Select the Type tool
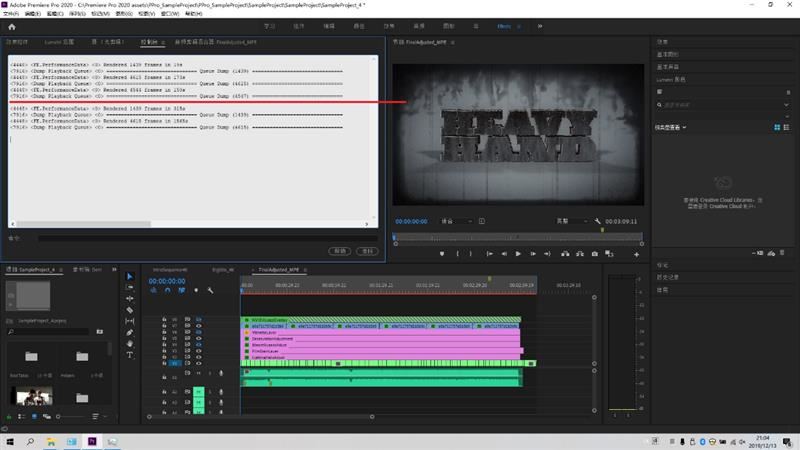This screenshot has height=450, width=800. click(130, 355)
